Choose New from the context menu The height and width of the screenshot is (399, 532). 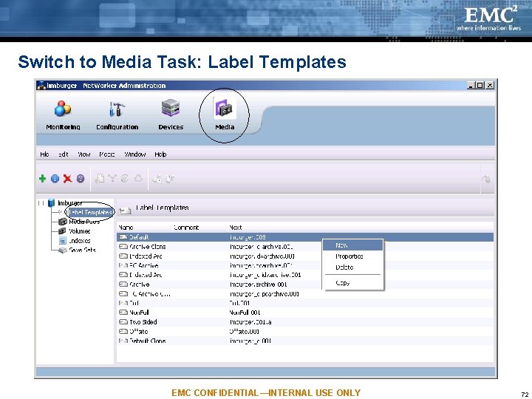[353, 245]
